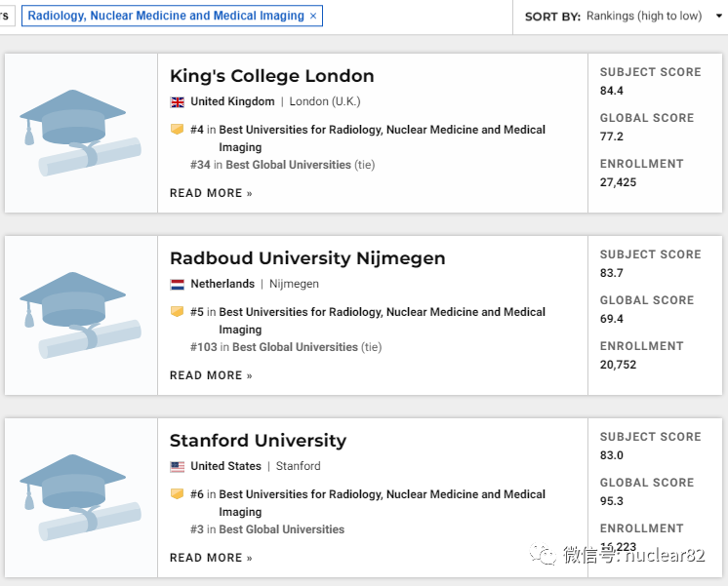Click the United States flag icon

click(x=178, y=466)
